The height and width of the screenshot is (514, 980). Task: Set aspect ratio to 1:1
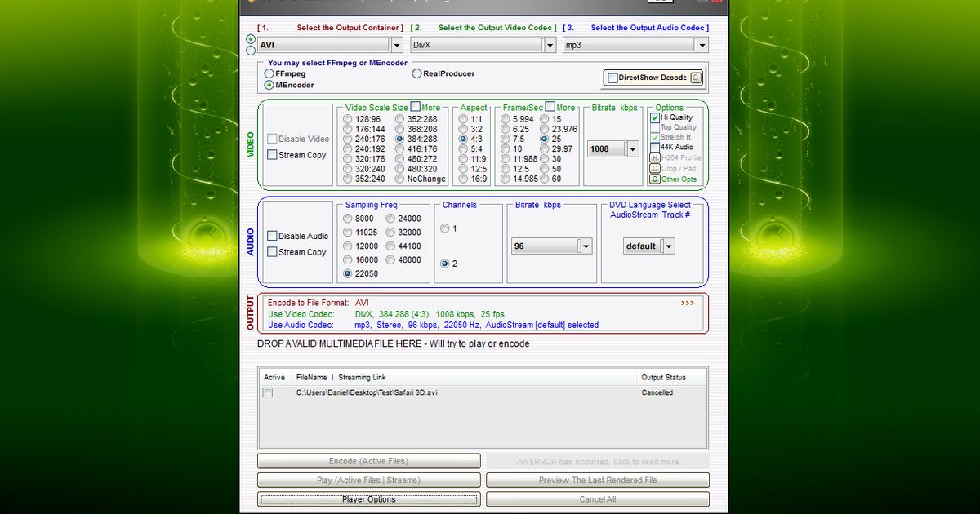(x=463, y=119)
